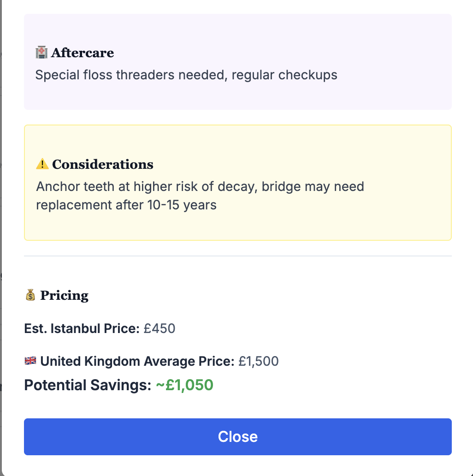Toggle the Aftercare card visibility

238,61
